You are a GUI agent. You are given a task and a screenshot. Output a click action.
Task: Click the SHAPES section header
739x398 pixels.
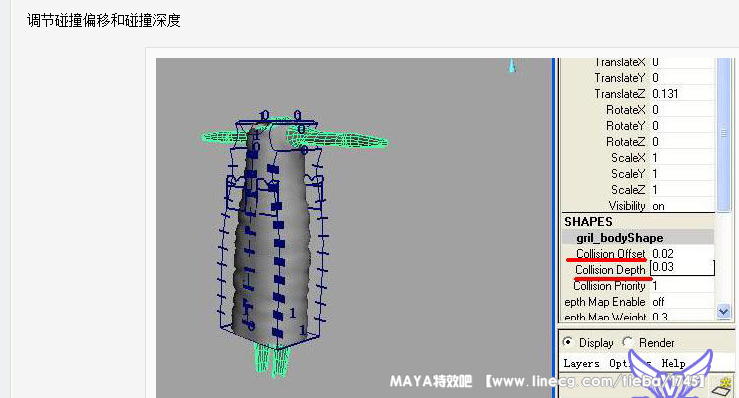tap(588, 222)
